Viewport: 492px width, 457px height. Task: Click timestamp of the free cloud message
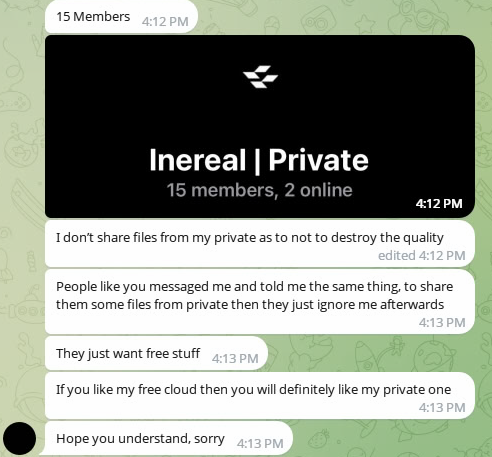[442, 407]
